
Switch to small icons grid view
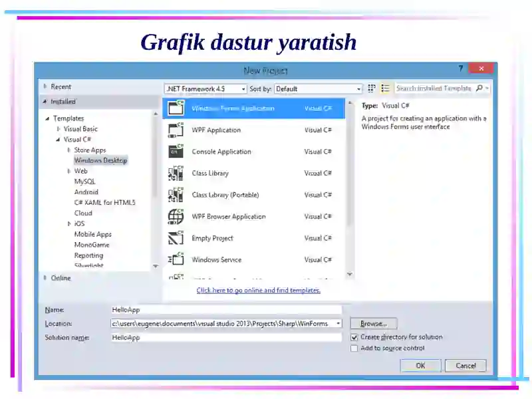pos(372,88)
